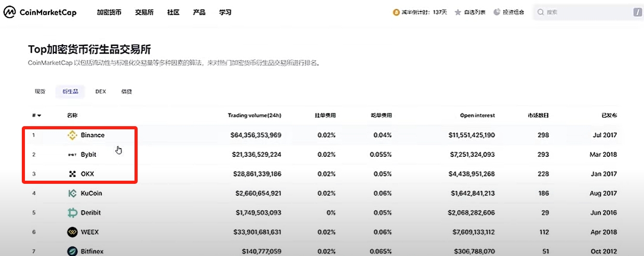Open the Bitfinex exchange link

click(x=92, y=251)
